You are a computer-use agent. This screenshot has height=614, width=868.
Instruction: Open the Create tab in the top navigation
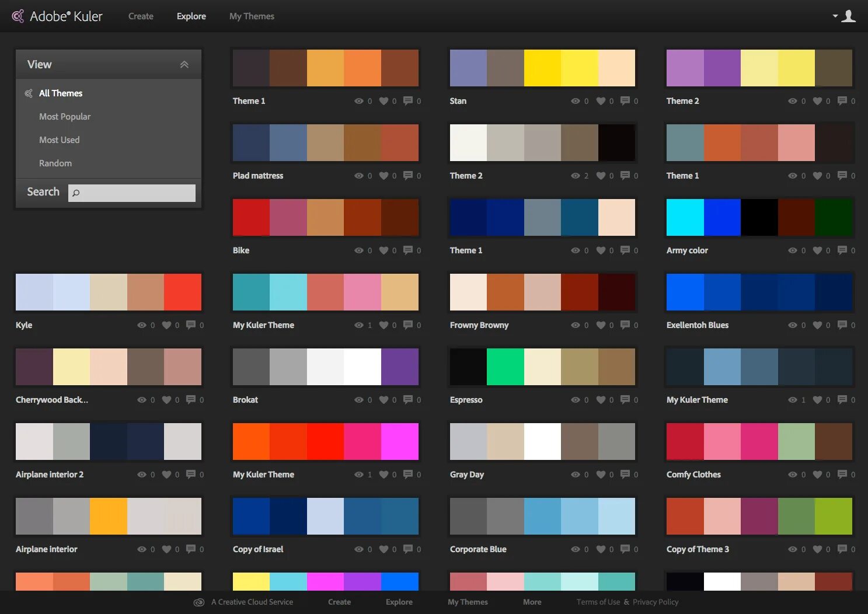point(141,16)
